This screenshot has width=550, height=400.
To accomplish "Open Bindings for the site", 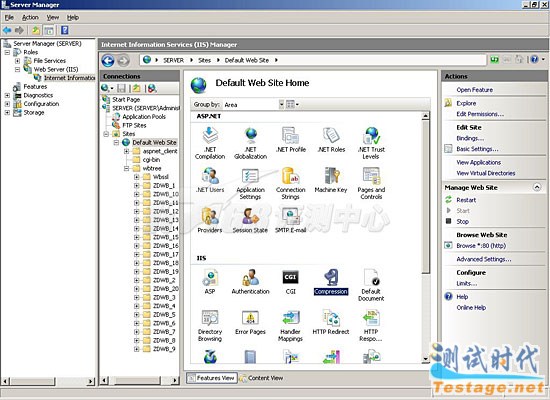I will coord(470,138).
